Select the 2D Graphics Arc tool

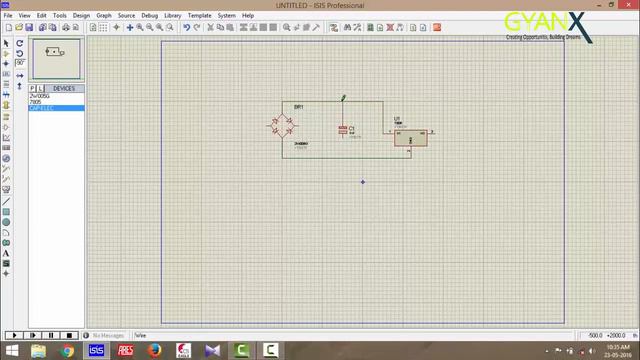click(6, 233)
